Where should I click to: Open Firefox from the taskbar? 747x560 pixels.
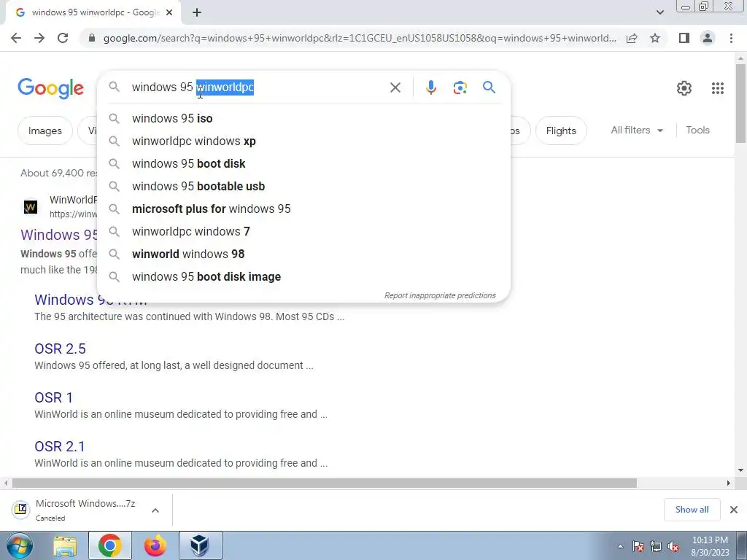pyautogui.click(x=155, y=545)
